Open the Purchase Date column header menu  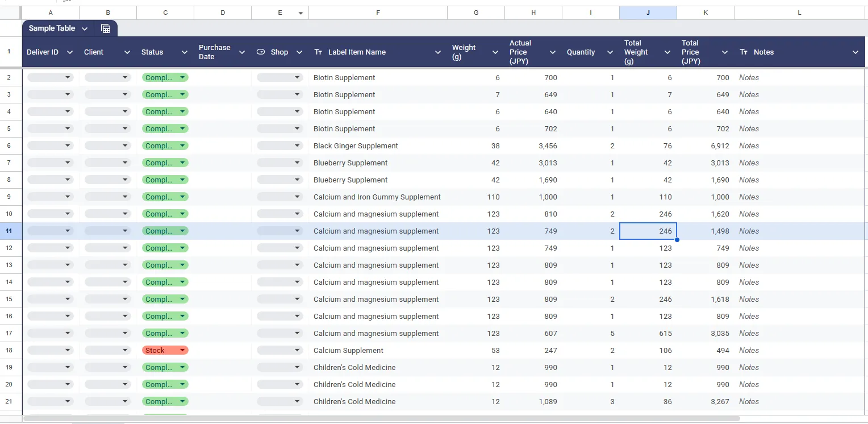[x=242, y=52]
